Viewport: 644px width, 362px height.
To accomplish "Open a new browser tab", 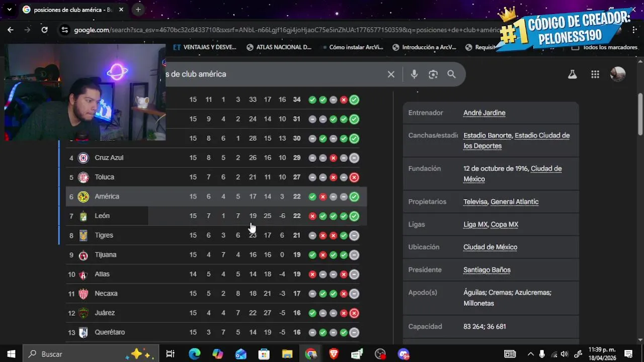I will (138, 10).
